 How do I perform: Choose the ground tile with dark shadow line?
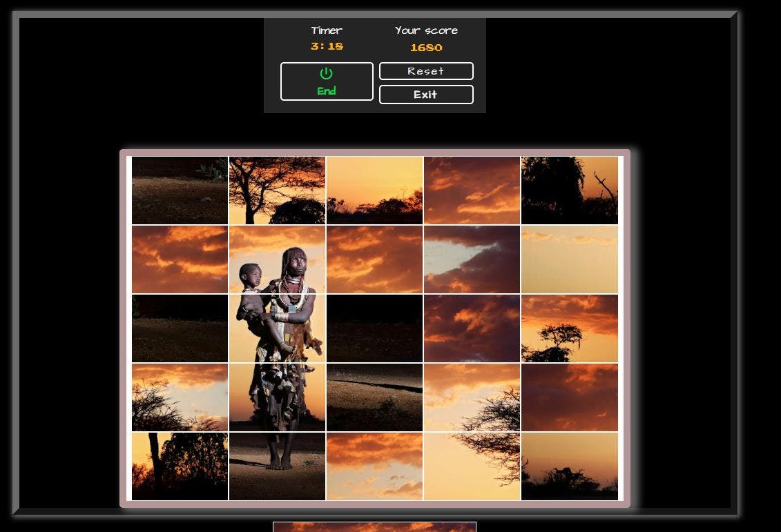pos(374,397)
